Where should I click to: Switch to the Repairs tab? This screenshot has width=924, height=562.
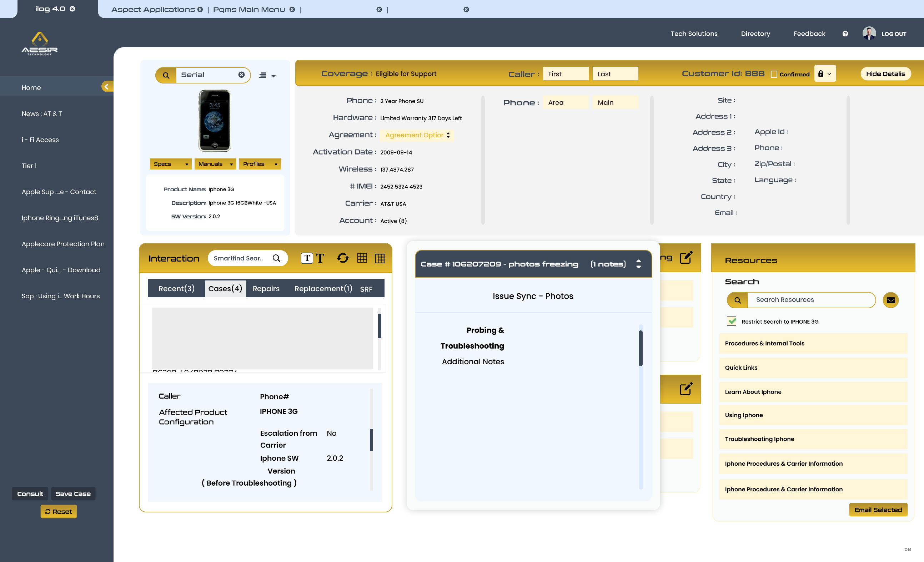pos(266,288)
